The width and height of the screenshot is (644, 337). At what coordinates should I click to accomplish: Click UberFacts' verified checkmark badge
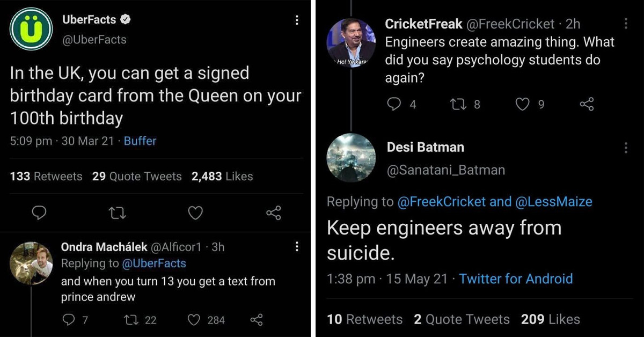coord(125,19)
